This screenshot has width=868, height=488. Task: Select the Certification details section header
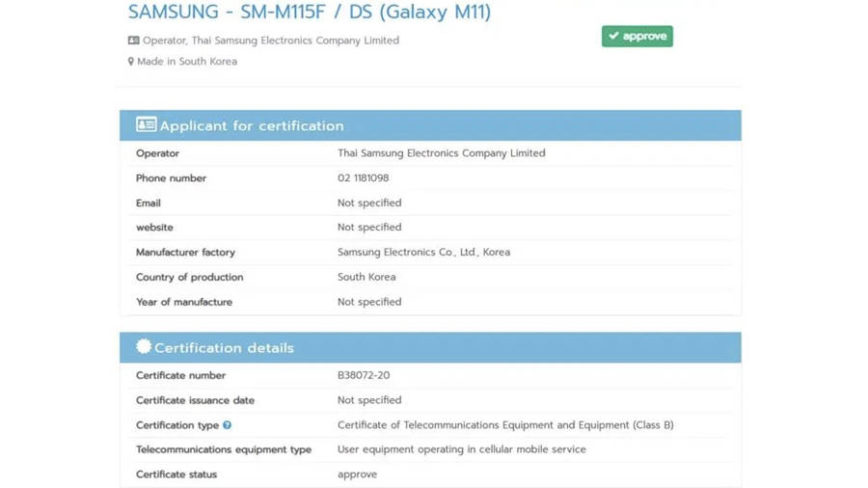[224, 348]
